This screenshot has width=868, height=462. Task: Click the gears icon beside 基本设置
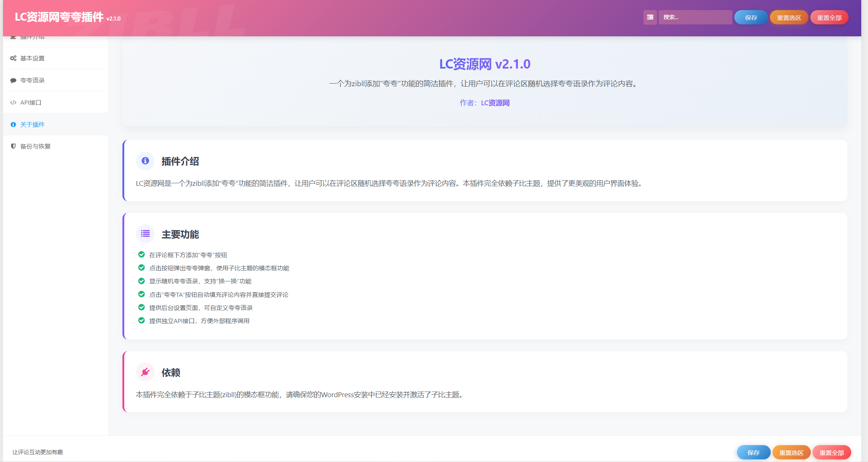tap(13, 58)
